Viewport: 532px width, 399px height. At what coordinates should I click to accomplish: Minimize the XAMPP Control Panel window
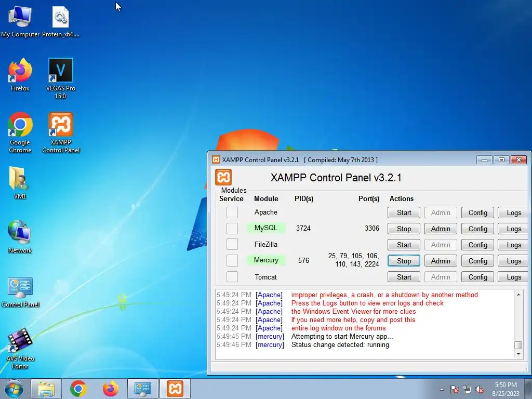pos(485,160)
